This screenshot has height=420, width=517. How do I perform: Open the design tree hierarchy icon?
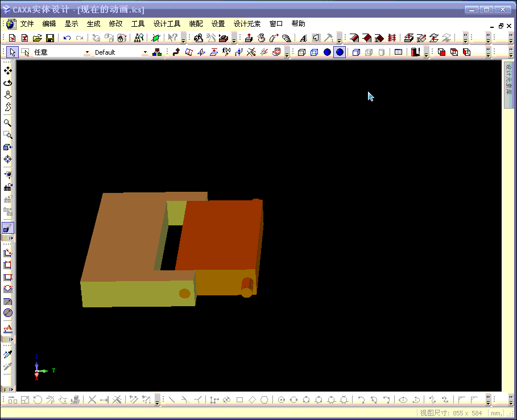pos(157,52)
